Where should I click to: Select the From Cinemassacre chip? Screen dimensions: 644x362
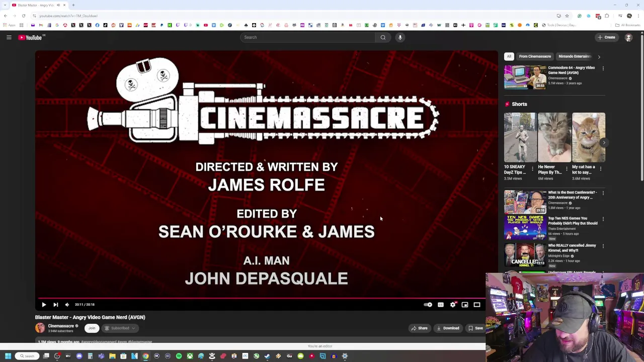tap(535, 56)
